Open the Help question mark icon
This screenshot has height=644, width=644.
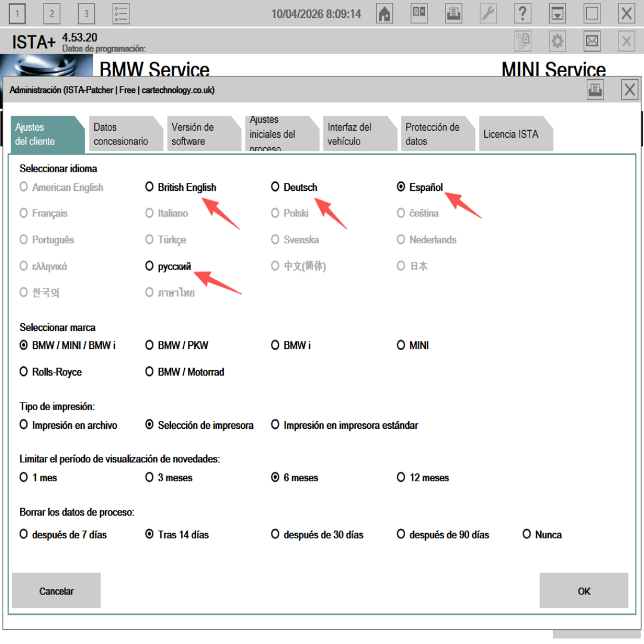coord(523,14)
